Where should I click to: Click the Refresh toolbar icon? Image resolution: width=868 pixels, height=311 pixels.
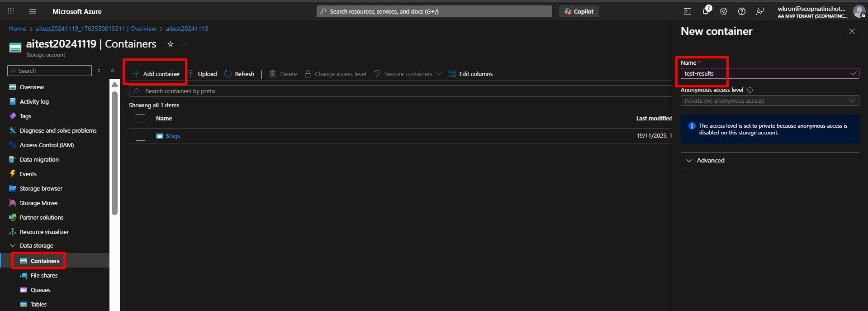tap(239, 74)
